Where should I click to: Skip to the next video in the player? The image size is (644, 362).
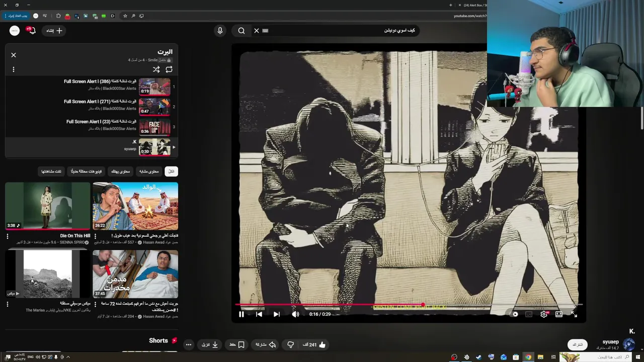[276, 314]
